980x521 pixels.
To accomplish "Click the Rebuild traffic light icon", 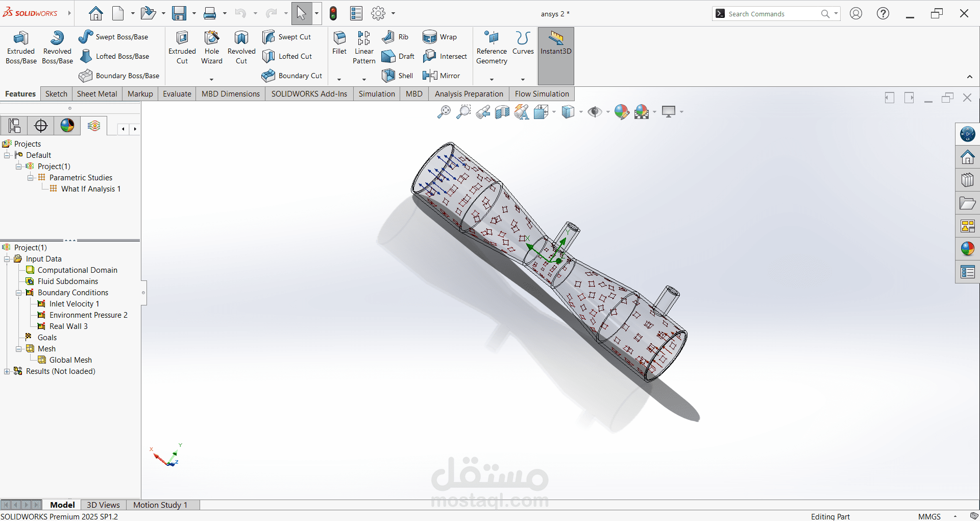I will 333,13.
